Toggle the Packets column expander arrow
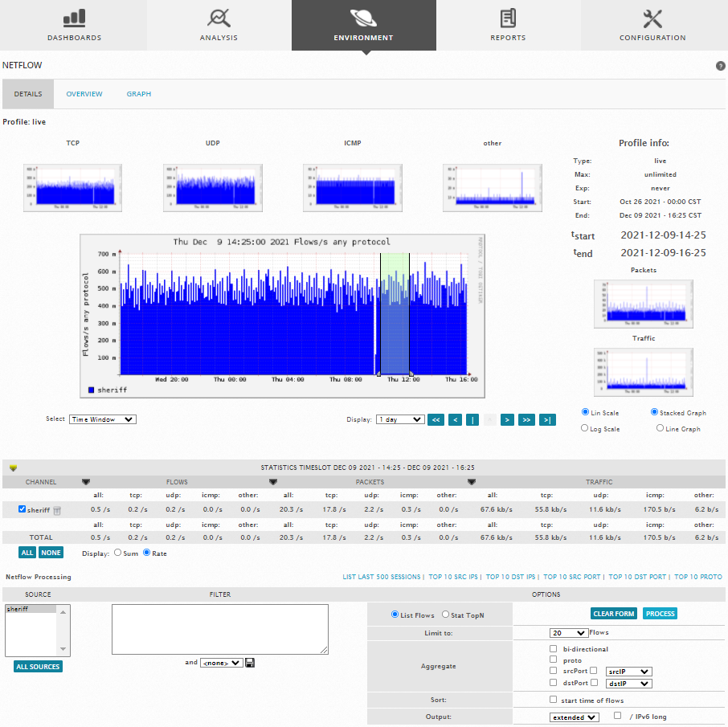728x727 pixels. (273, 482)
